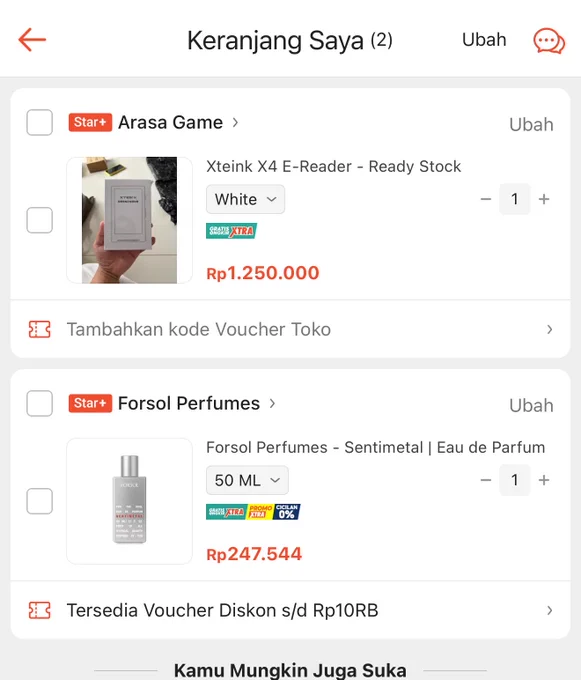Tap the Star+ badge beside Arasa Game
This screenshot has height=680, width=581.
tap(90, 122)
